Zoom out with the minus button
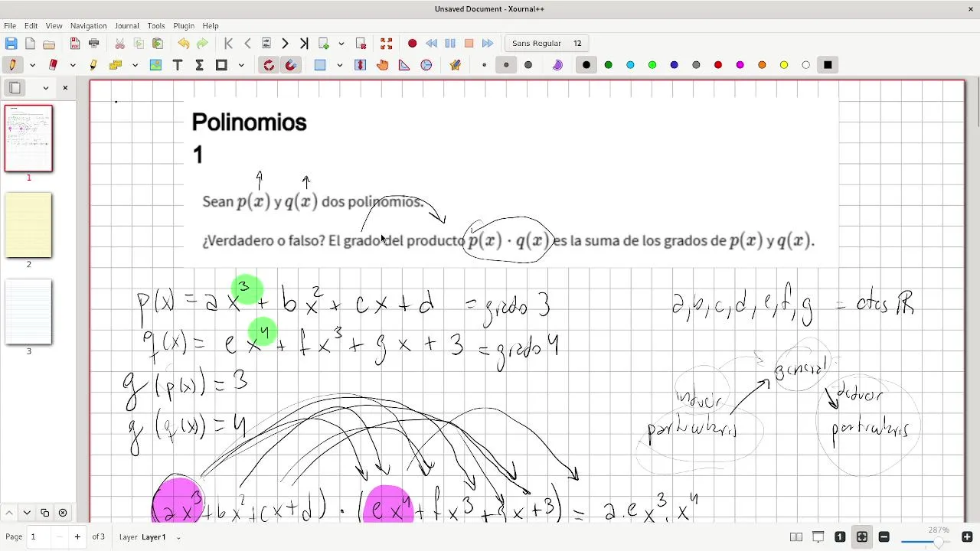This screenshot has height=551, width=980. (x=884, y=536)
